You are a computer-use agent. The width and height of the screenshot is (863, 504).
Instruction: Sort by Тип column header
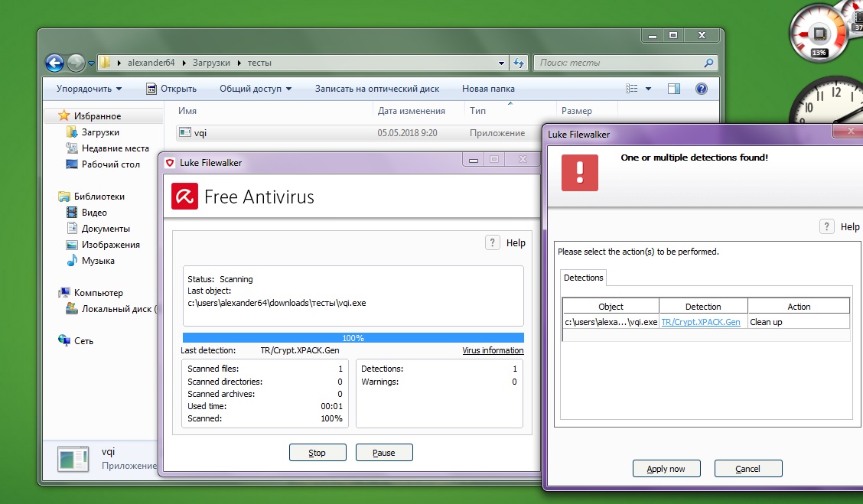[477, 111]
